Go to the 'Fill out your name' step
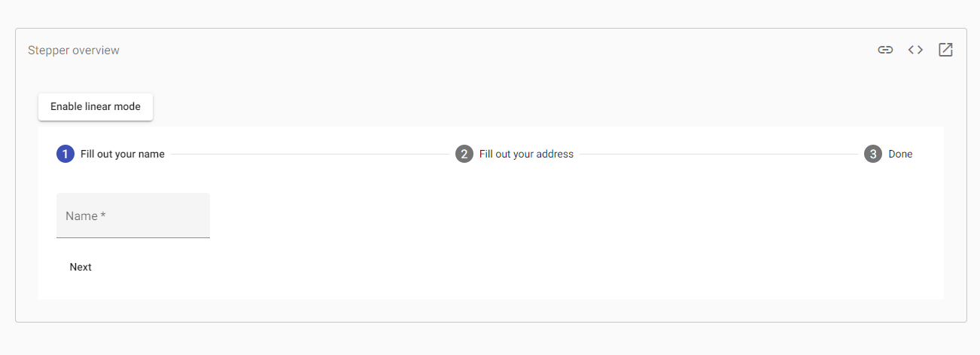This screenshot has height=355, width=980. [111, 154]
